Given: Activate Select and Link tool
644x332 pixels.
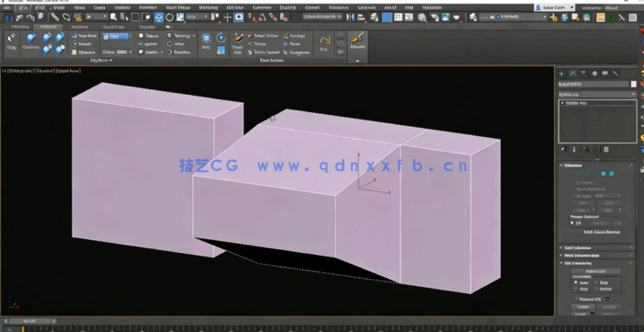Looking at the screenshot, I should pyautogui.click(x=54, y=17).
